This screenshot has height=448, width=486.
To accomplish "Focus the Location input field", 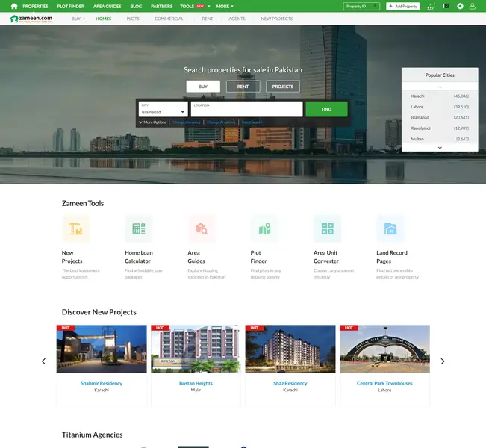I will [246, 109].
